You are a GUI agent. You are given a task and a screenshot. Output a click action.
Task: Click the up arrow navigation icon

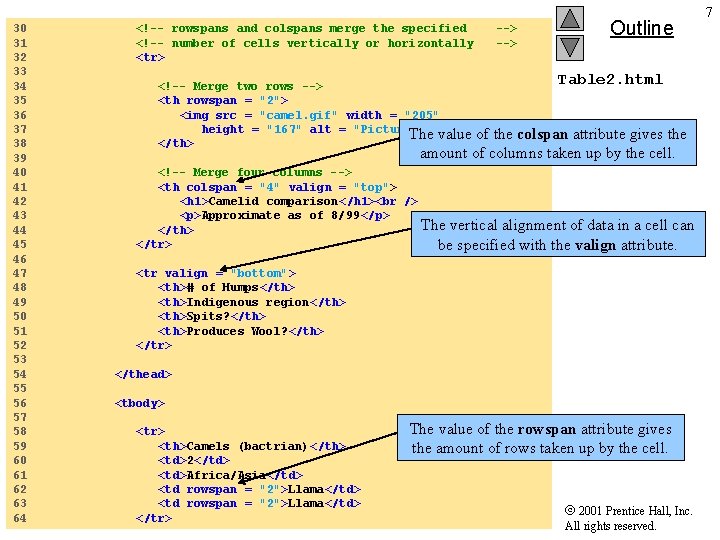(570, 19)
